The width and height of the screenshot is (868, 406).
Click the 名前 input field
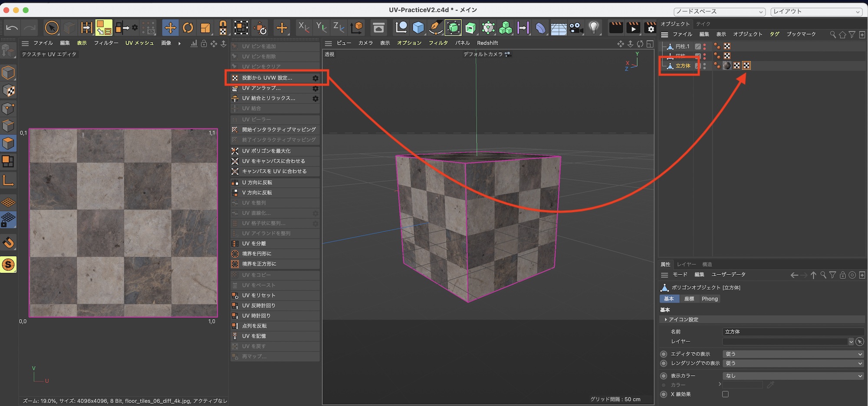click(792, 332)
